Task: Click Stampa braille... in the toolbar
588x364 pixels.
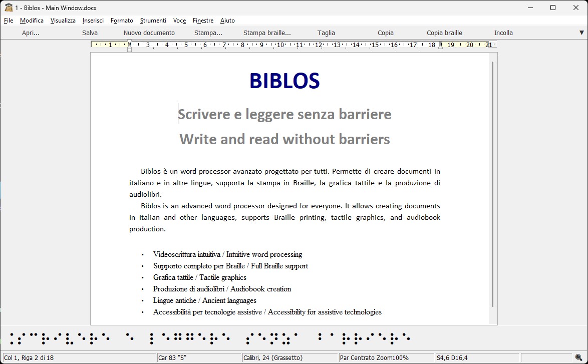Action: 267,33
